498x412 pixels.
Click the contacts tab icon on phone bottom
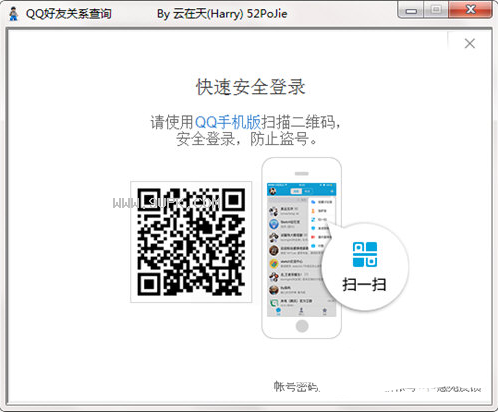click(x=301, y=311)
